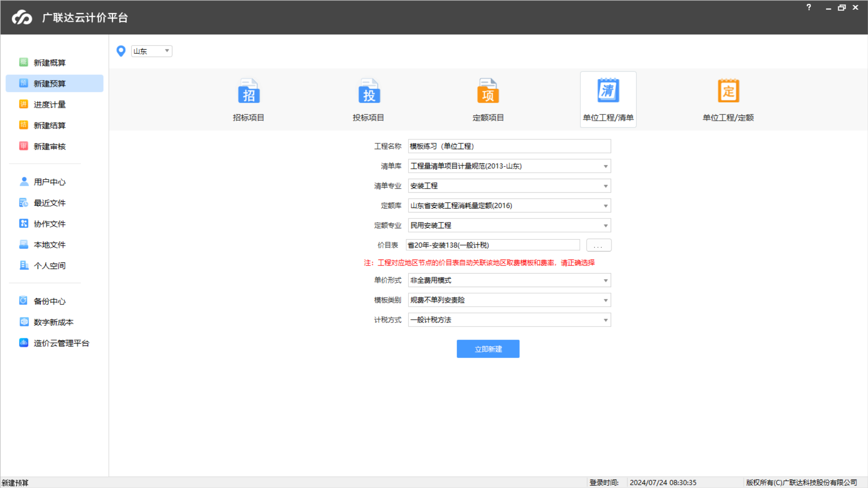Click the 用户中心 menu label
The image size is (868, 488).
(x=50, y=182)
